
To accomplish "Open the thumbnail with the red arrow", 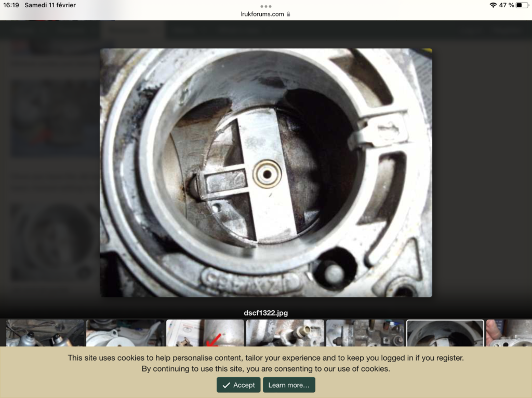I will [205, 333].
